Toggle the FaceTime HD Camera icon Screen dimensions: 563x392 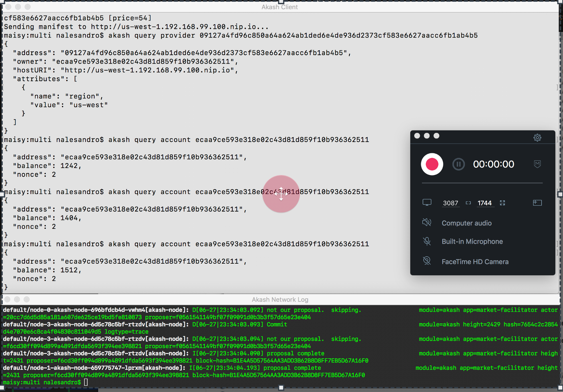click(427, 261)
